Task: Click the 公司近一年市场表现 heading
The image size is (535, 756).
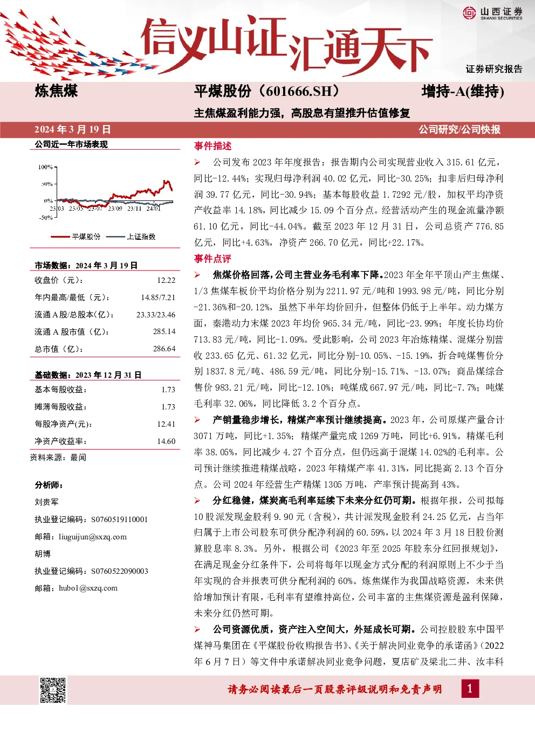Action: tap(71, 144)
